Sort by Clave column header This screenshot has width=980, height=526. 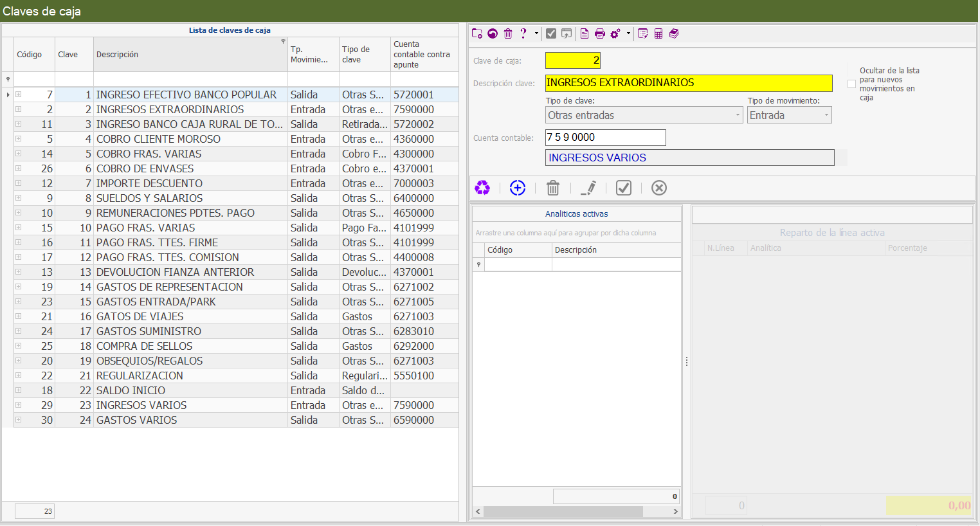(x=74, y=55)
